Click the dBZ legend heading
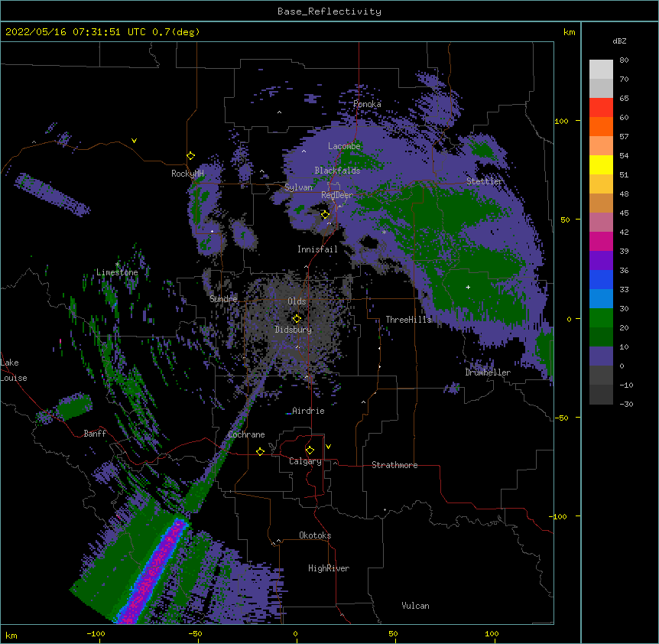Viewport: 659px width, 644px height. tap(619, 41)
